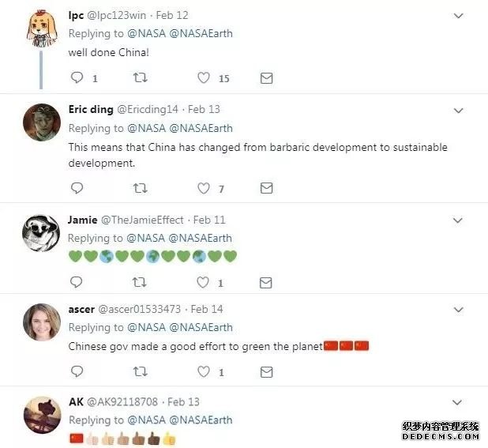The image size is (488, 448).
Task: Reply to lpc's 'well done China!' tweet
Action: [x=77, y=77]
